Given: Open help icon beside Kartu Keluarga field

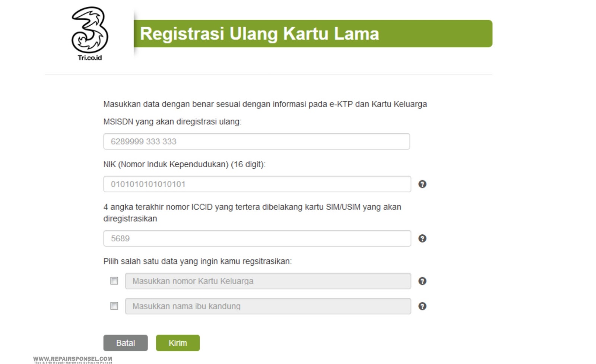Looking at the screenshot, I should 422,281.
